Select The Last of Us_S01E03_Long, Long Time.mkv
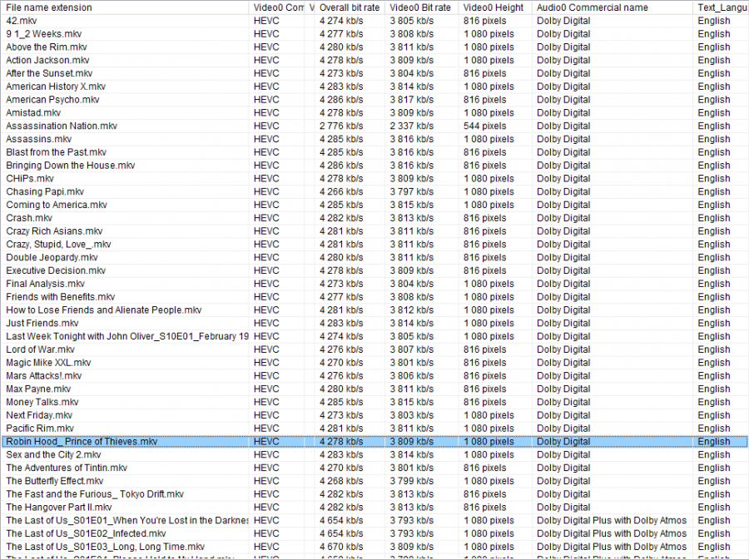This screenshot has width=749, height=560. tap(105, 547)
